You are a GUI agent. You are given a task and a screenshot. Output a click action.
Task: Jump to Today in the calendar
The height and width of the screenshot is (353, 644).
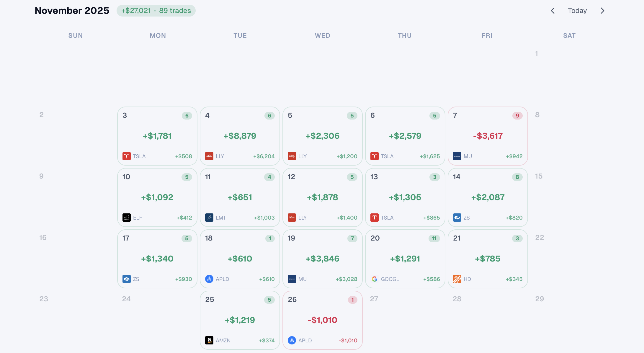pos(577,11)
